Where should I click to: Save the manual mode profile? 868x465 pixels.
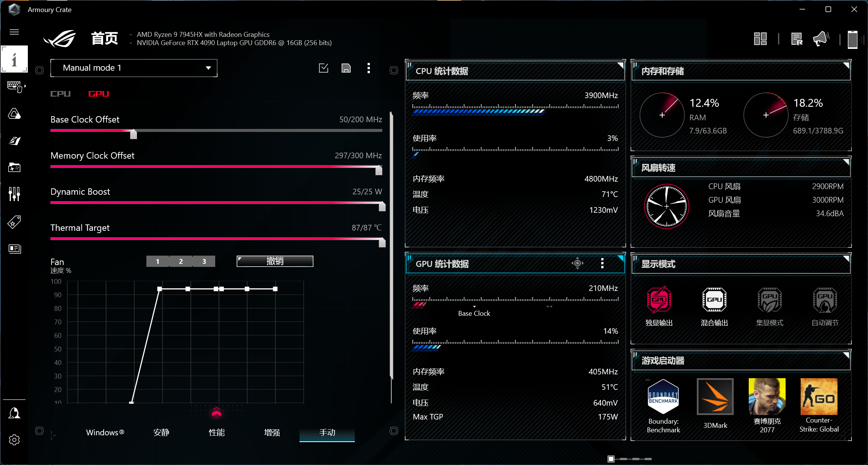point(346,68)
